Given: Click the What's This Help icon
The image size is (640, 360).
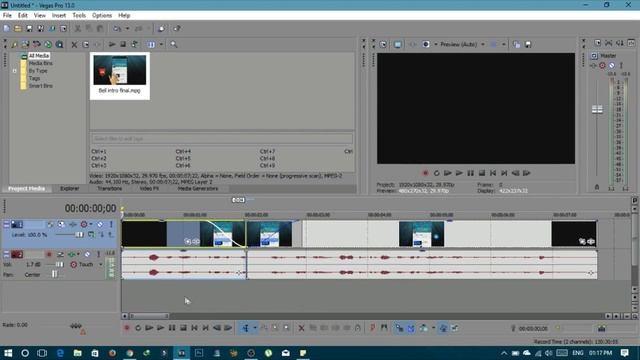Looking at the screenshot, I should click(x=177, y=29).
